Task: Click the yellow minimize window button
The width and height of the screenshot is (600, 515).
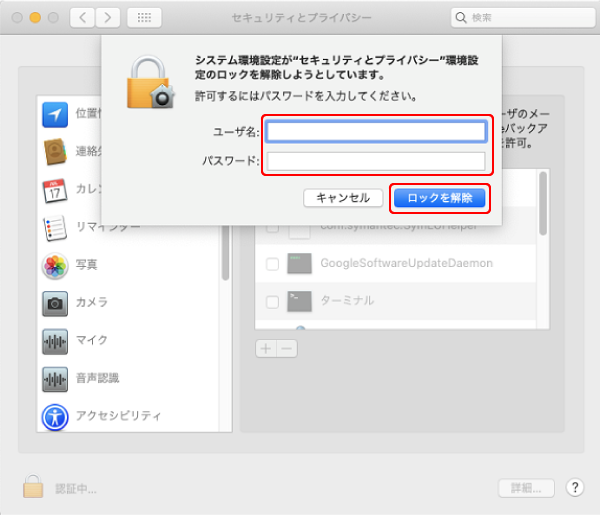Action: click(35, 18)
